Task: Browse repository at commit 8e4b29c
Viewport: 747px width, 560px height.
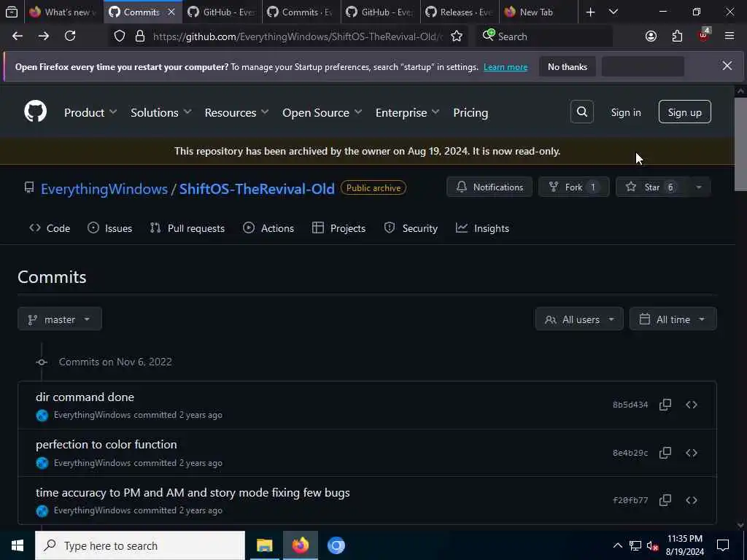Action: click(x=692, y=452)
